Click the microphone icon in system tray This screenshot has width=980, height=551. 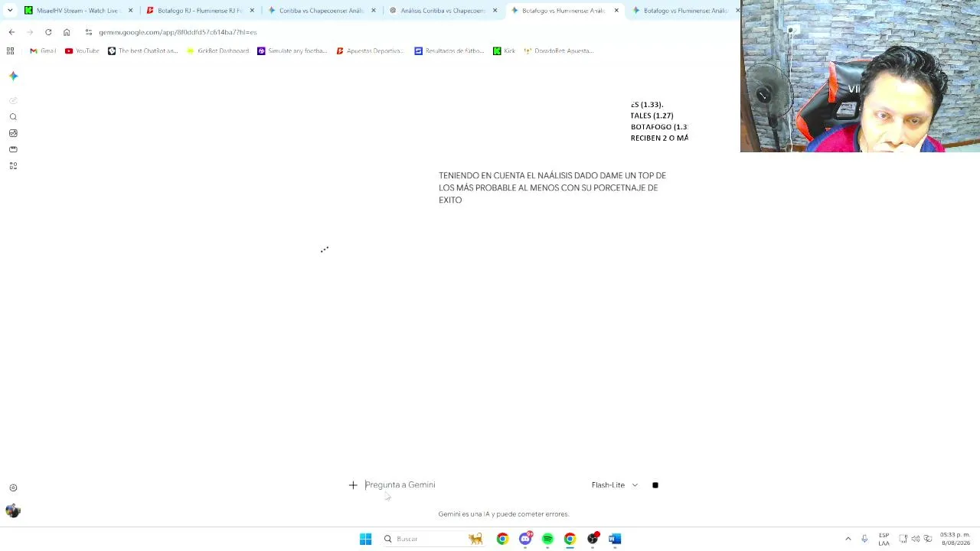[x=864, y=539]
